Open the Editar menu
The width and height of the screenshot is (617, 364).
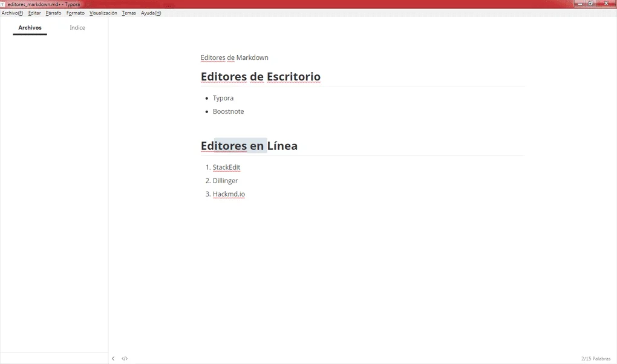pos(34,13)
